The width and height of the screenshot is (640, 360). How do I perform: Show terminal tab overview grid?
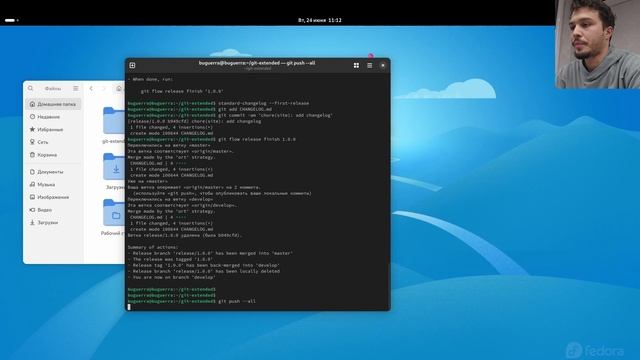[x=356, y=65]
